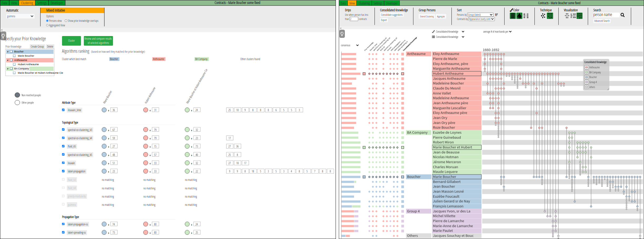Viewport: 644px width, 239px height.
Task: Click the lightbulb hint icon in the left panel
Action: [x=3, y=36]
